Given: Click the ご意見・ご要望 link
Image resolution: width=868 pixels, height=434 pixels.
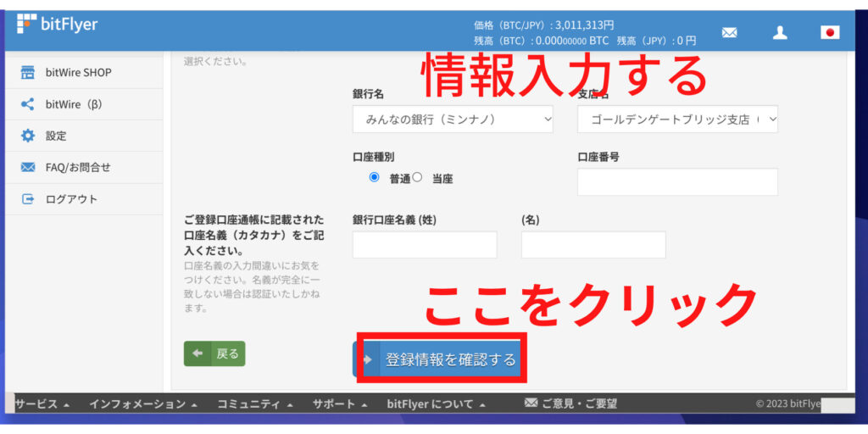Looking at the screenshot, I should coord(578,403).
